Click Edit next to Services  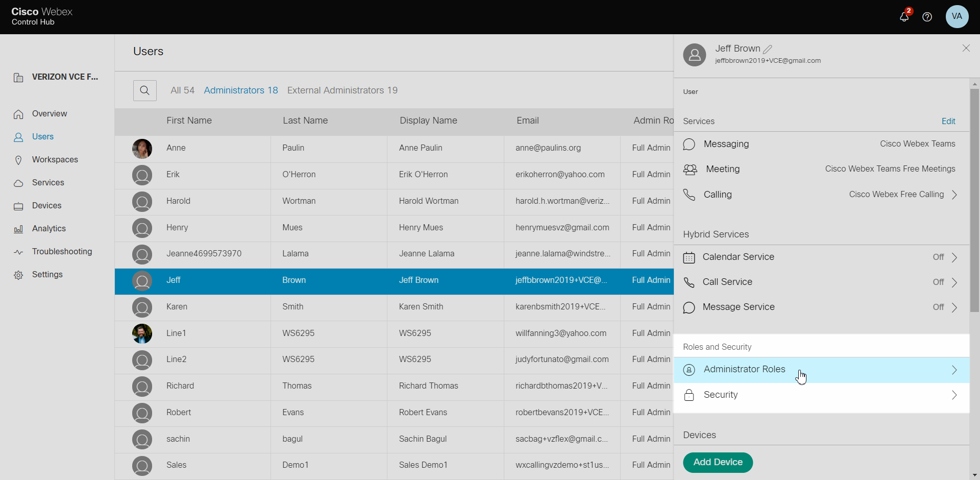(x=948, y=121)
